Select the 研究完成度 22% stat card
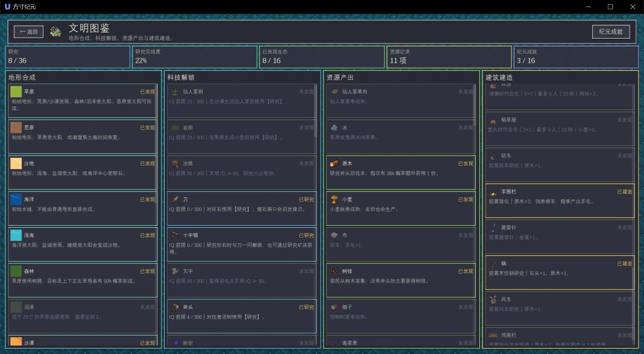 pyautogui.click(x=194, y=57)
